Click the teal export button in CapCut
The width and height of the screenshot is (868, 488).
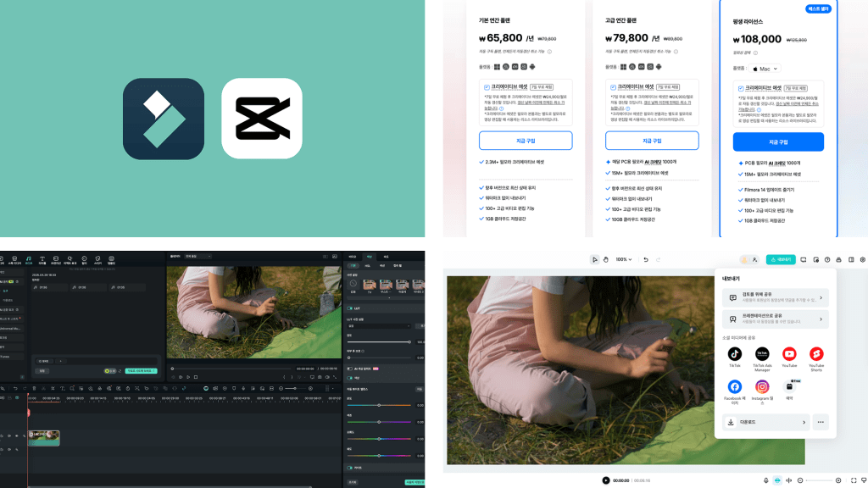coord(781,259)
